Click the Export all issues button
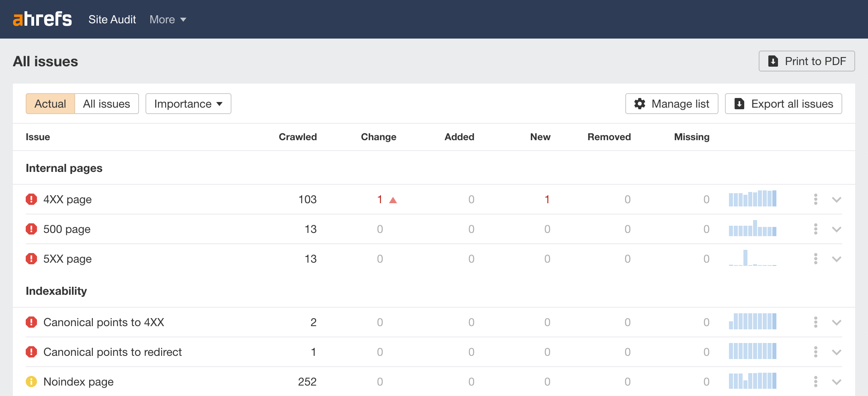This screenshot has height=396, width=868. (783, 104)
